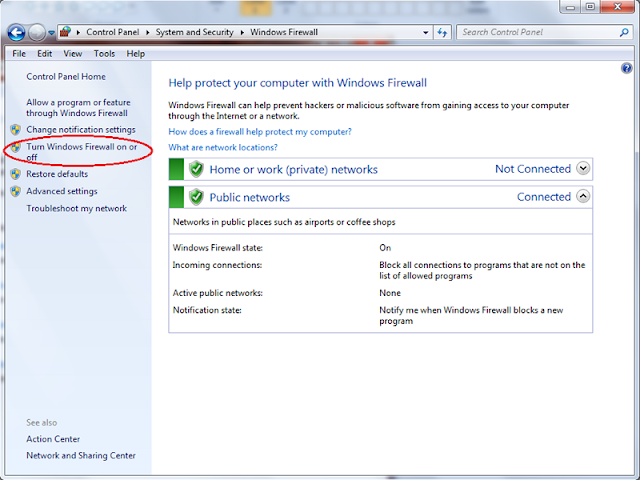640x480 pixels.
Task: Click Incoming connections label
Action: click(217, 265)
